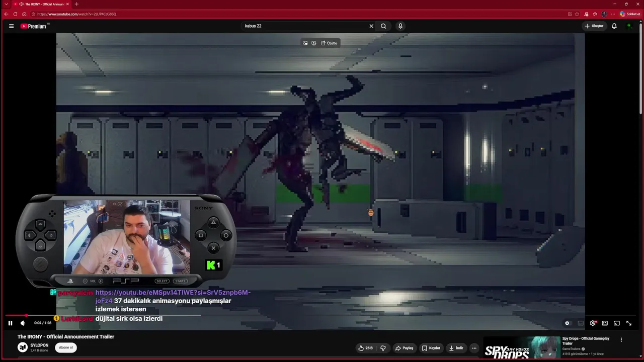Like the video with 25 B
Screen dimensions: 644x362
365,348
